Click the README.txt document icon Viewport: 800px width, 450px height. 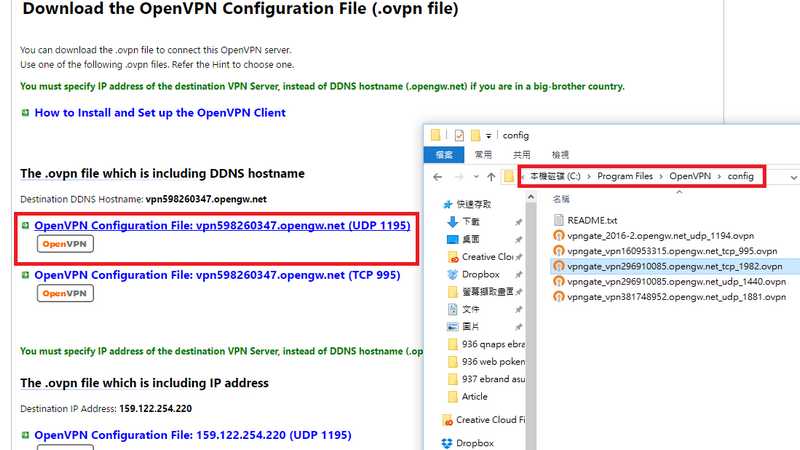pyautogui.click(x=559, y=220)
